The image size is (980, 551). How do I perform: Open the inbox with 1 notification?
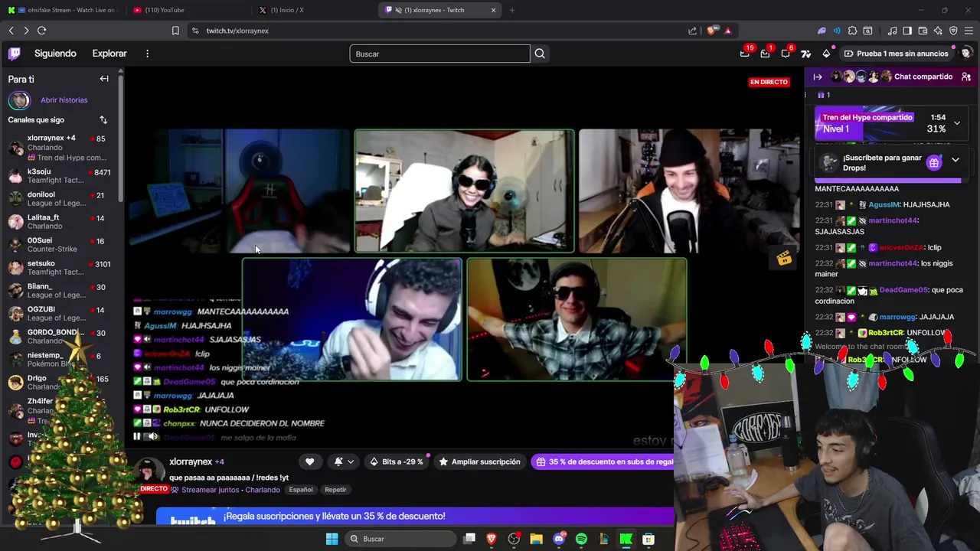click(765, 54)
